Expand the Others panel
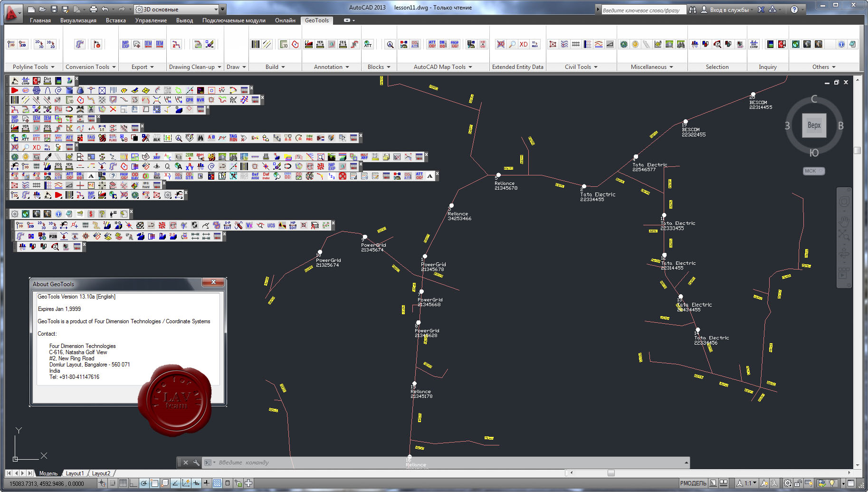Viewport: 868px width, 492px height. click(824, 67)
